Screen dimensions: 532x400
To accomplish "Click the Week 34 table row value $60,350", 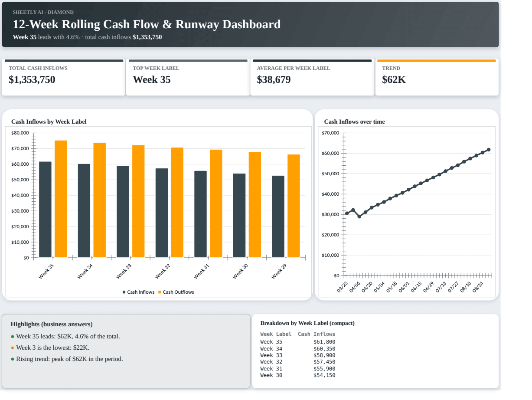I will click(x=324, y=349).
